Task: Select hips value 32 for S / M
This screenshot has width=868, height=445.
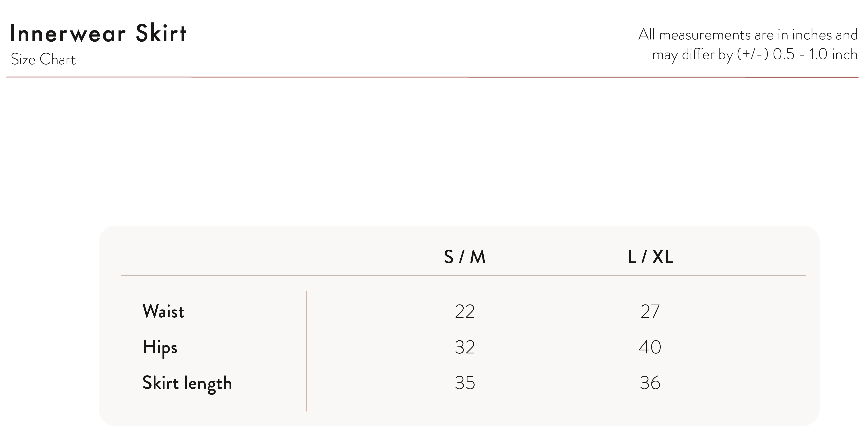Action: (465, 347)
